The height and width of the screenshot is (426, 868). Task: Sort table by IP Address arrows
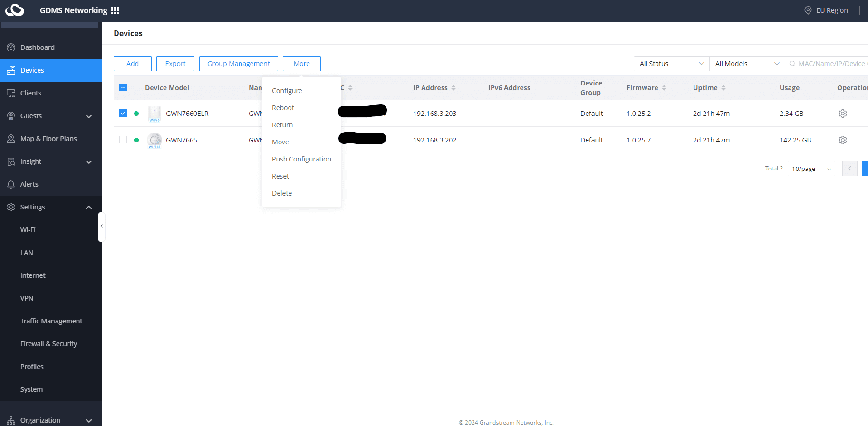[453, 88]
